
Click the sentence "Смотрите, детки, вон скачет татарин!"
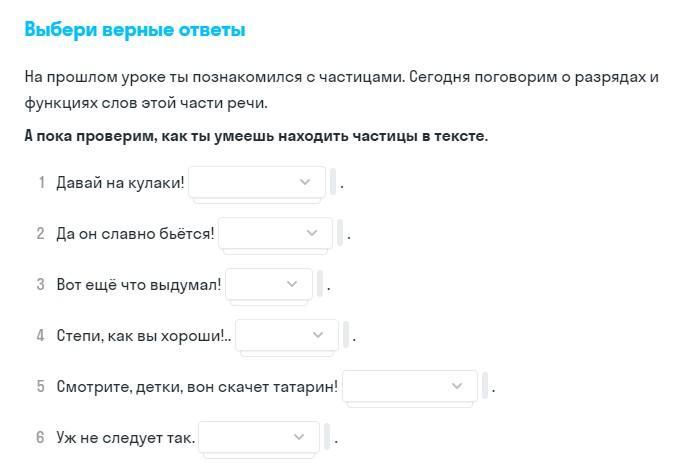click(x=197, y=387)
